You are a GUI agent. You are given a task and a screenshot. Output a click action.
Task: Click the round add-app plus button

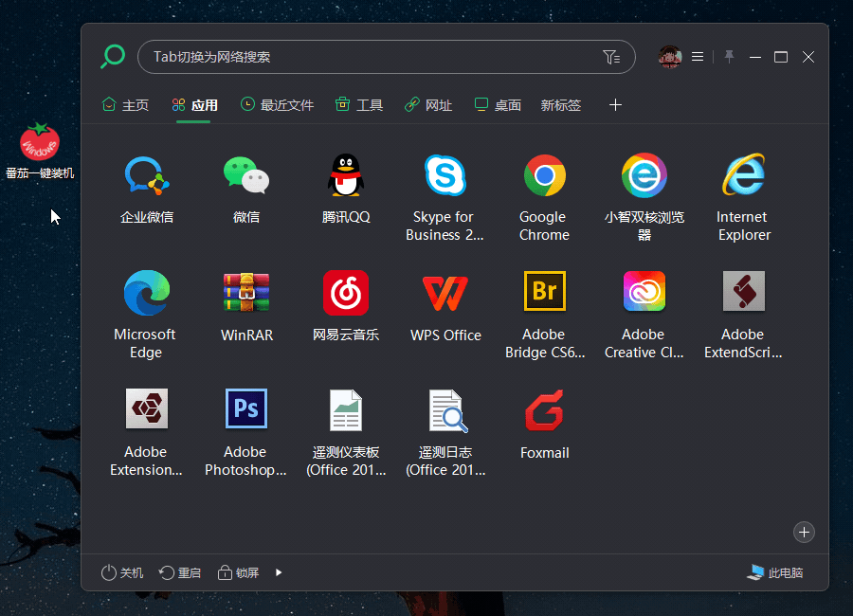point(804,533)
